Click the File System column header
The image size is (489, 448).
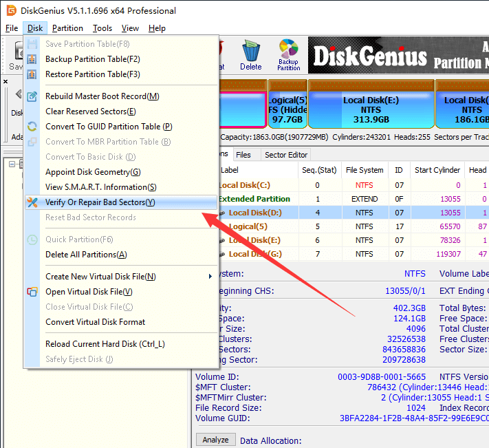point(365,170)
